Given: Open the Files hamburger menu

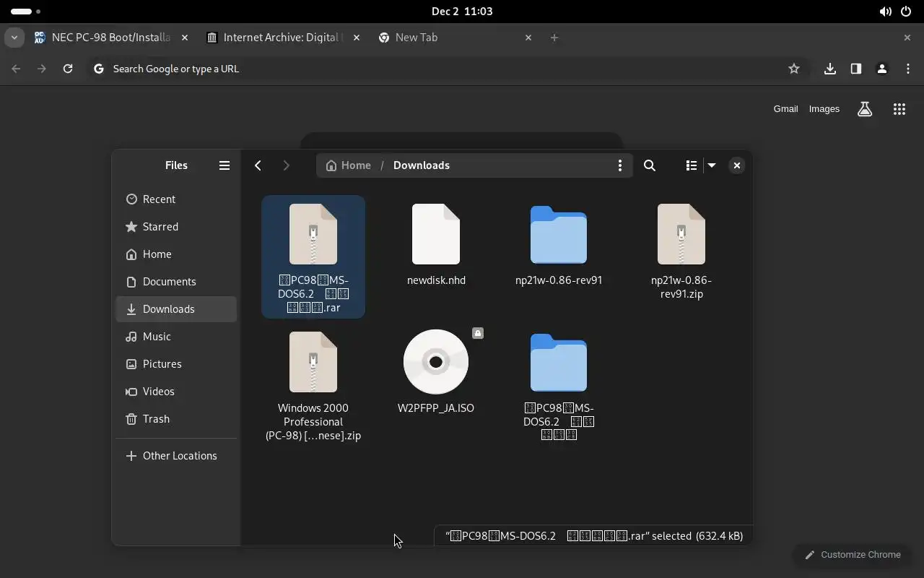Looking at the screenshot, I should point(225,165).
